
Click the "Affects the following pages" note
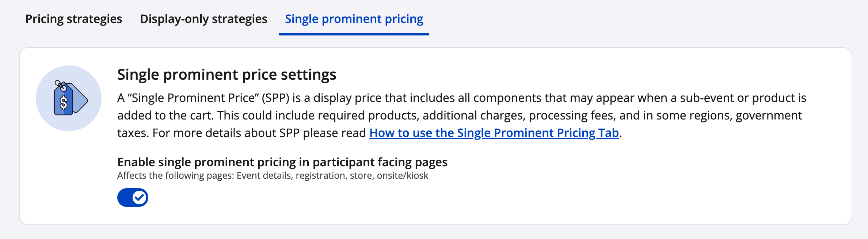[272, 176]
